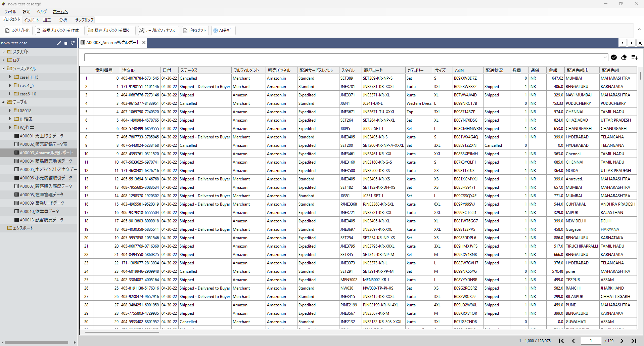Click inside the page number field
The image size is (644, 346).
(591, 341)
